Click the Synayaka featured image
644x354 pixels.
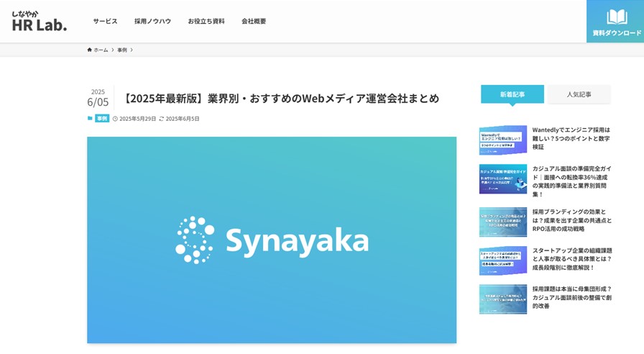pyautogui.click(x=272, y=240)
